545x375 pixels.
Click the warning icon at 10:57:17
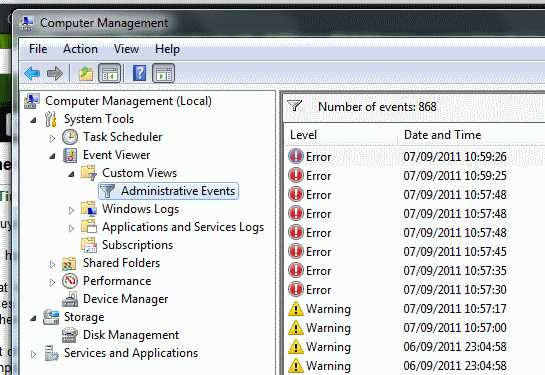point(296,308)
